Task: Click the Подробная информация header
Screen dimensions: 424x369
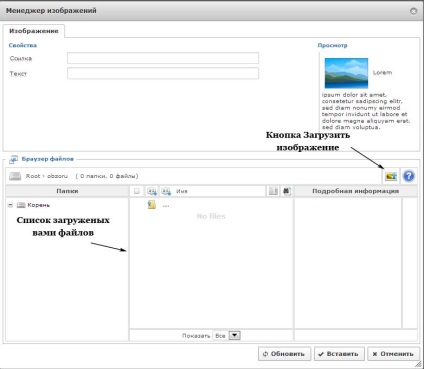Action: [356, 191]
